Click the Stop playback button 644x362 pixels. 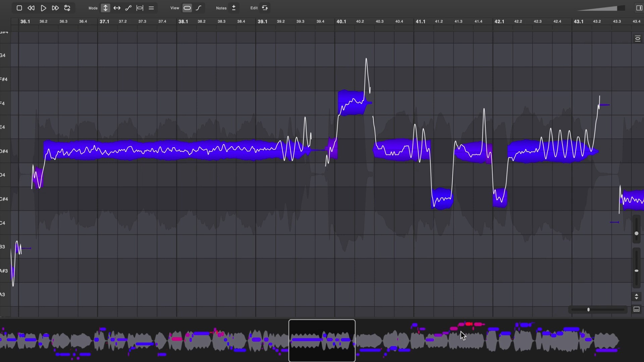coord(19,8)
